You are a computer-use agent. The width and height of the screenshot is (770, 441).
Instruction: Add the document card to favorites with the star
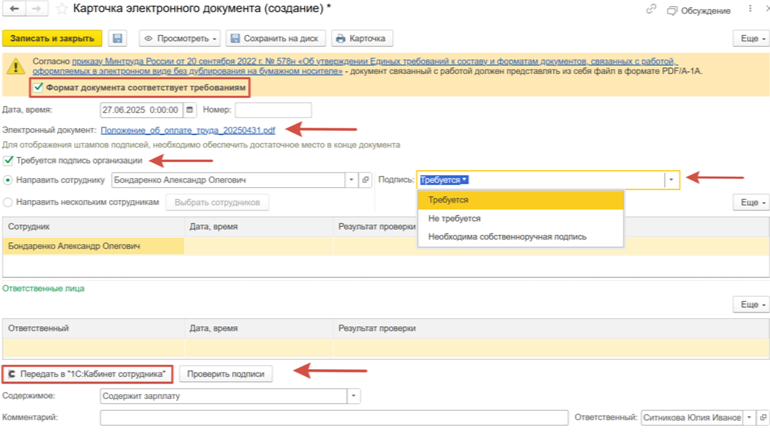point(62,10)
